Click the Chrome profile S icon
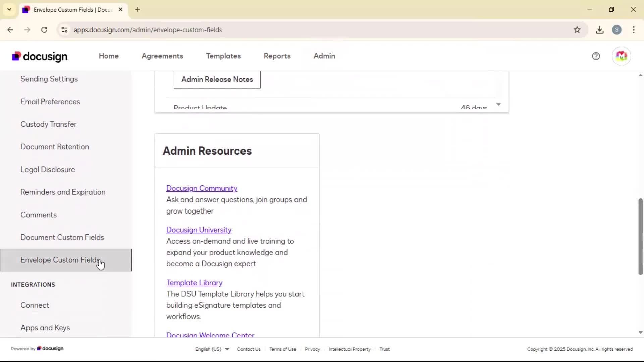The image size is (644, 362). 616,30
